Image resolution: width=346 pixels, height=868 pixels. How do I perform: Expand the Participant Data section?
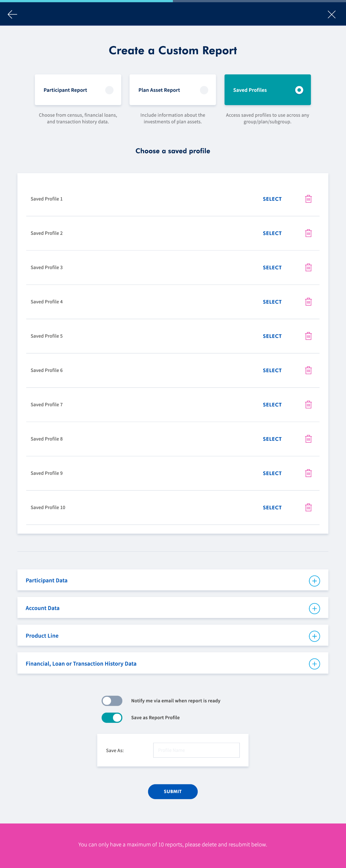[x=314, y=581]
